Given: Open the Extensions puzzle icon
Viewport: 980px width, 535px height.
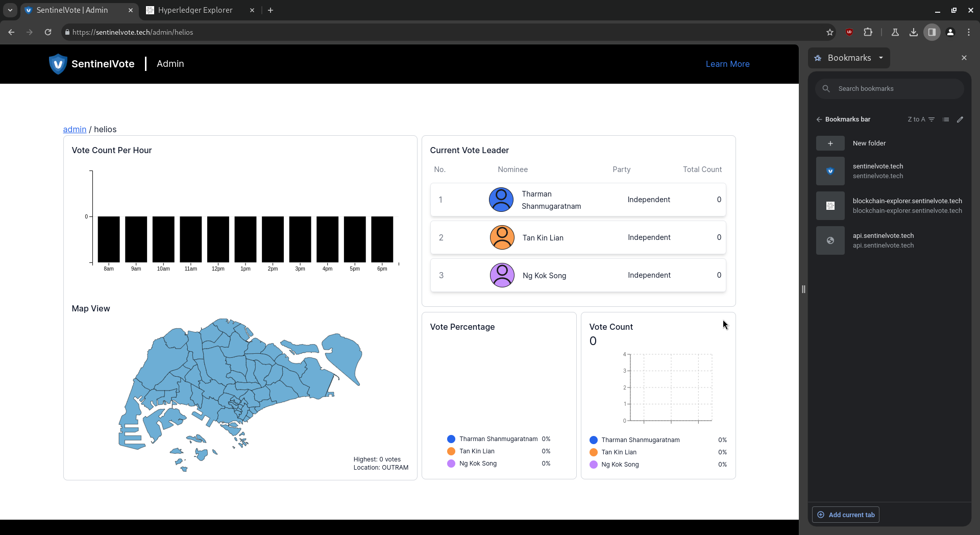Looking at the screenshot, I should tap(868, 32).
